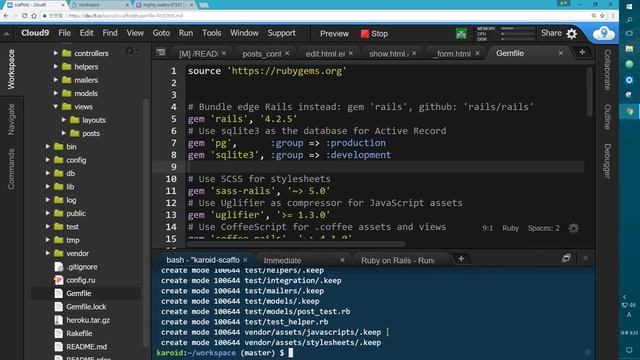Screen dimensions: 640x360
Task: Stop the running application
Action: 374,34
